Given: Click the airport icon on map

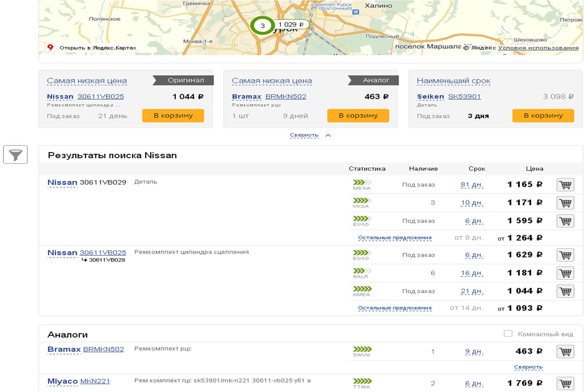Looking at the screenshot, I should click(x=355, y=12).
